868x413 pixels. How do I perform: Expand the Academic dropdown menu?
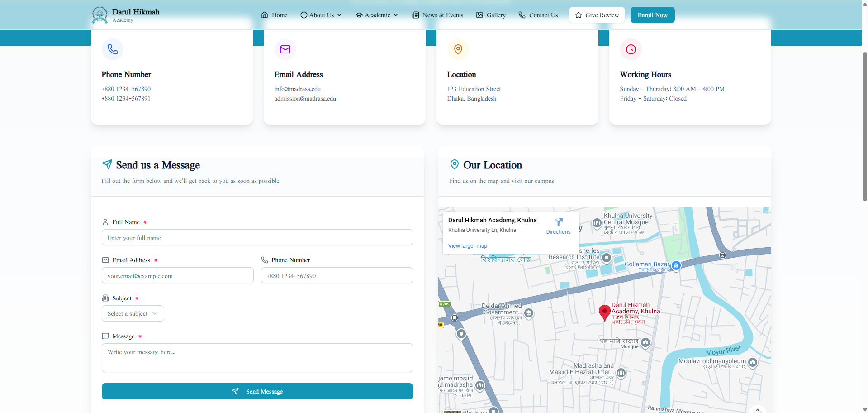377,15
